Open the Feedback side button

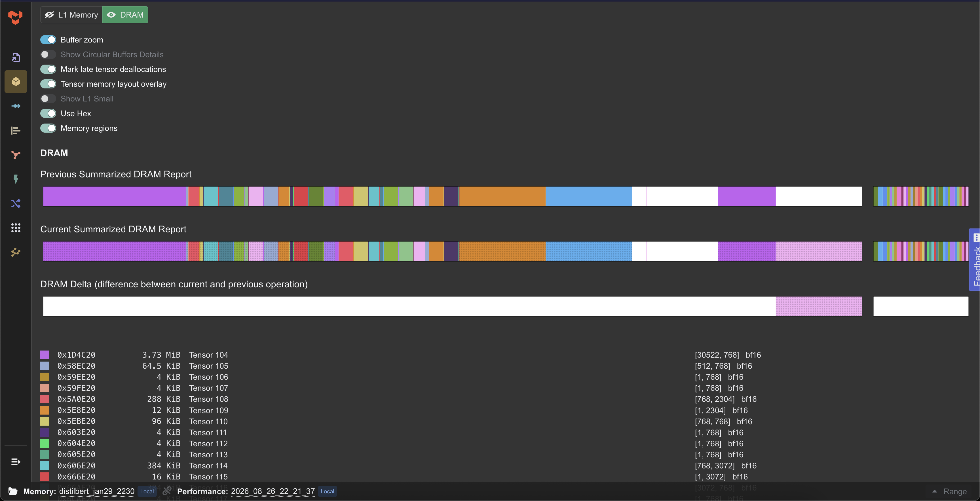[x=975, y=260]
